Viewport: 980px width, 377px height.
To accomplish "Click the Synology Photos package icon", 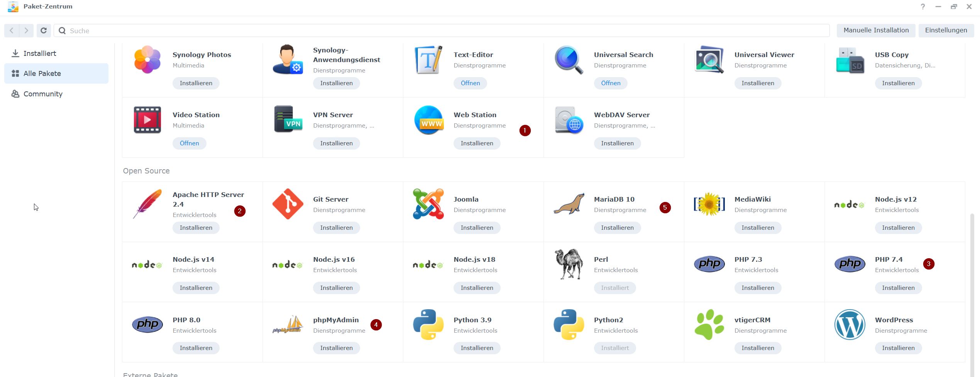I will (147, 60).
